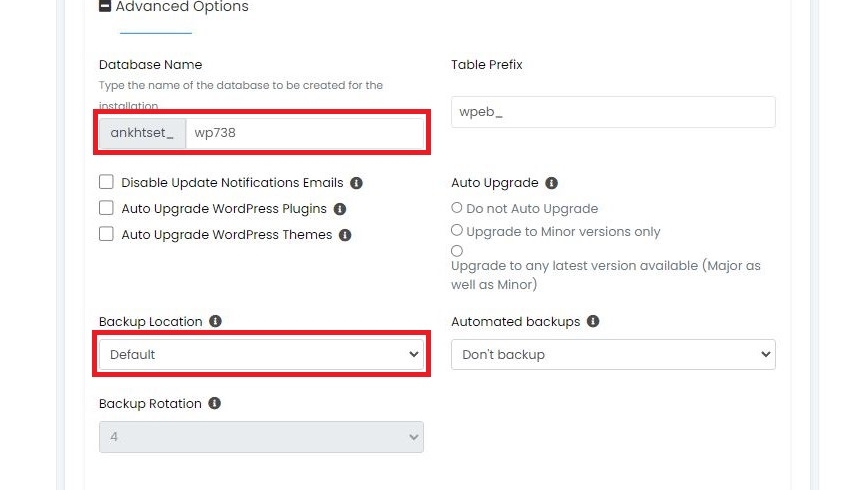Viewport: 867px width, 490px height.
Task: Click the Automated backups info icon
Action: (x=593, y=321)
